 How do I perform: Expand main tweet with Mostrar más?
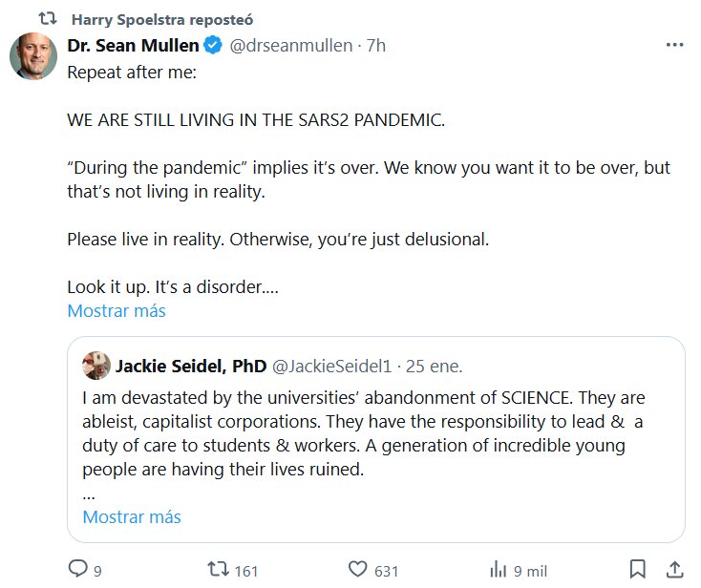[x=116, y=311]
